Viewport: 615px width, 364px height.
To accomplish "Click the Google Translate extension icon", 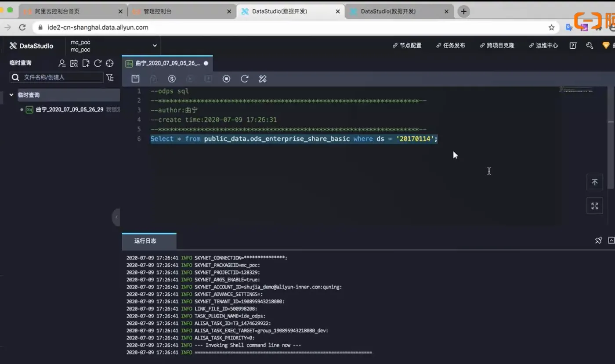I will pos(569,27).
